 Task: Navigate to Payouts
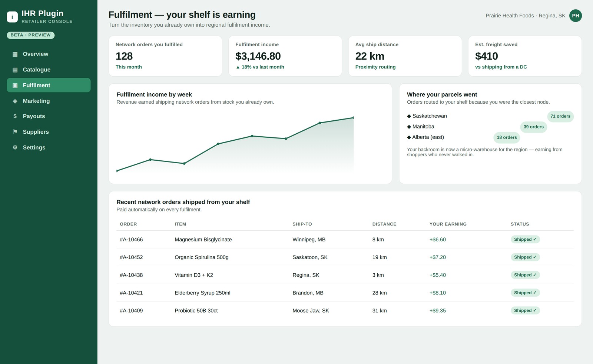(x=49, y=116)
